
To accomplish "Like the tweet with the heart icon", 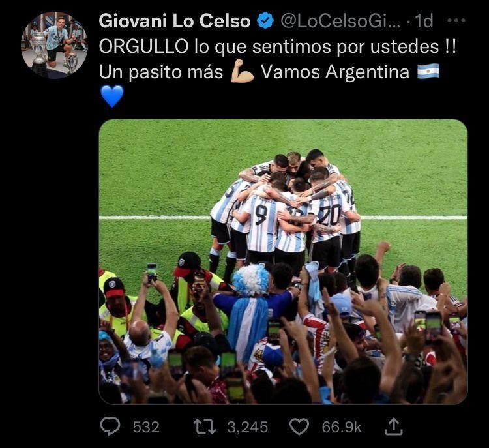I will [x=299, y=426].
